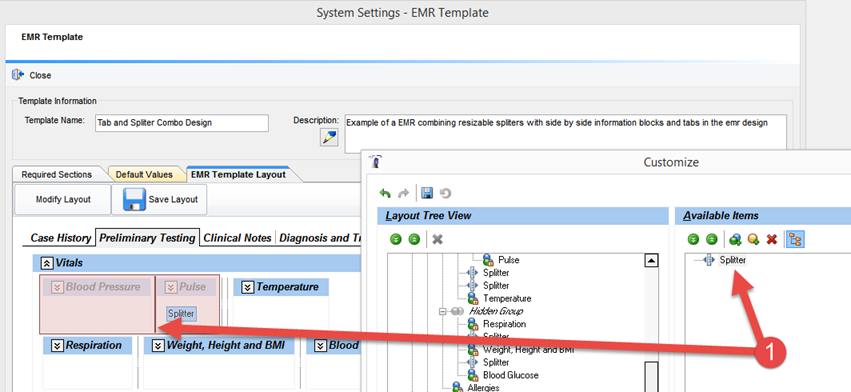Click gray delete X in Layout Tree View

tap(437, 239)
